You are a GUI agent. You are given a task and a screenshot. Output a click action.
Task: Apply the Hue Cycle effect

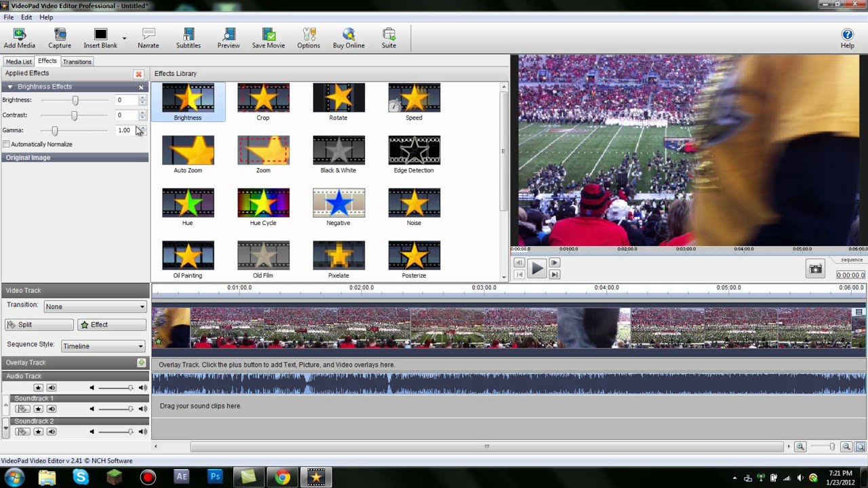coord(263,207)
